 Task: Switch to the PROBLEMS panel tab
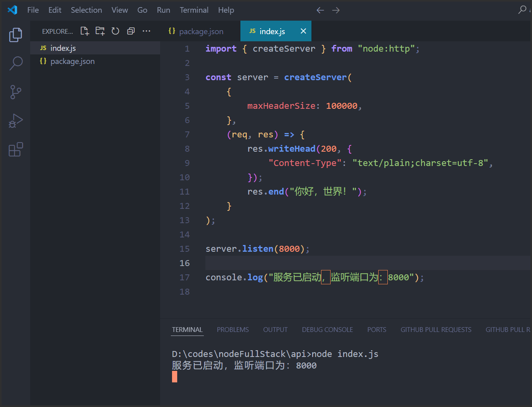[233, 330]
